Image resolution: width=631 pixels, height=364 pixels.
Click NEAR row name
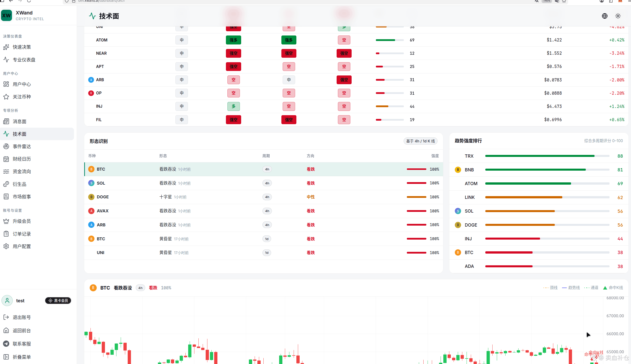point(101,53)
